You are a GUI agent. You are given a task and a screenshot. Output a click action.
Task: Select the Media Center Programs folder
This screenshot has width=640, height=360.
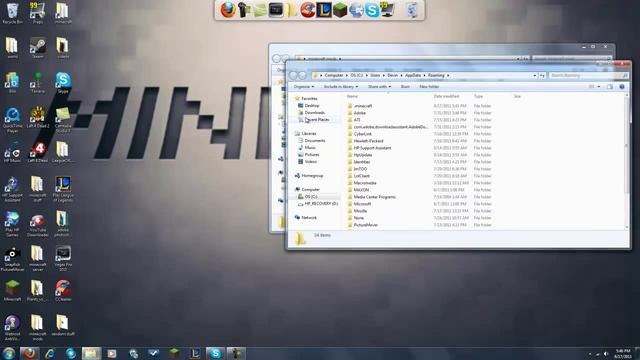[424, 197]
